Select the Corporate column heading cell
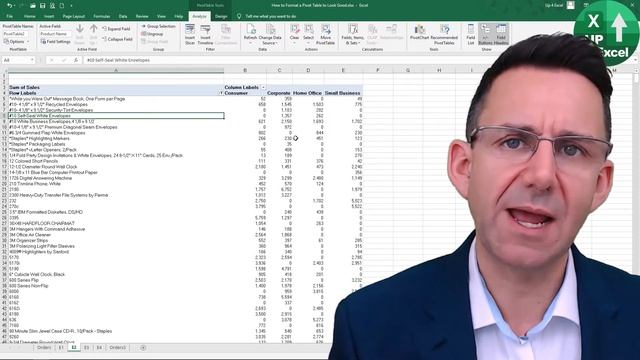The width and height of the screenshot is (640, 360). coord(279,93)
